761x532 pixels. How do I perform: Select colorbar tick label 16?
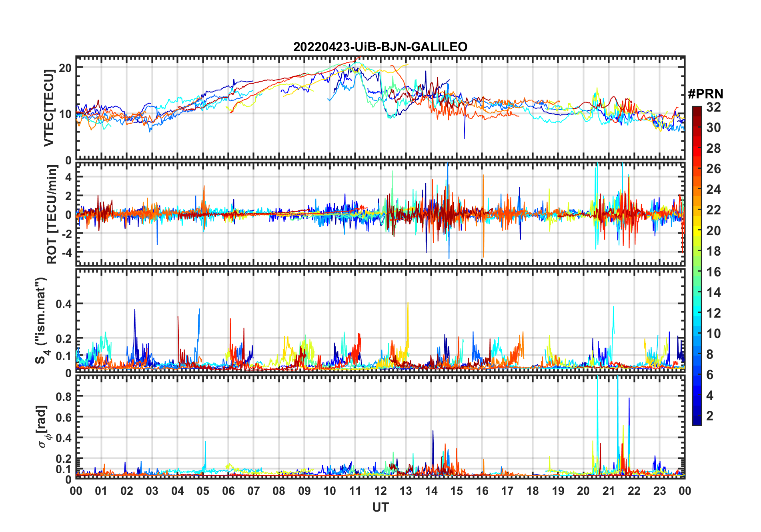point(713,272)
